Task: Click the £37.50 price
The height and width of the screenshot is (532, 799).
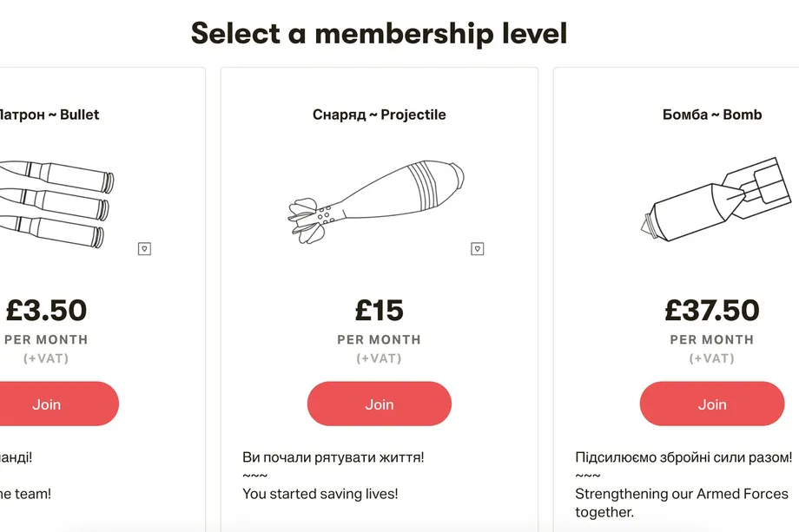Action: coord(712,310)
